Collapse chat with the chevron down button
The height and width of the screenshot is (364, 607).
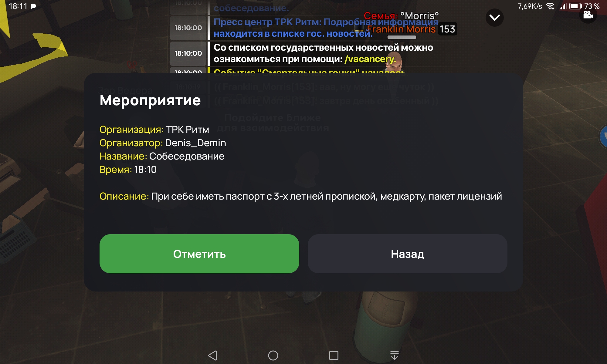tap(494, 18)
